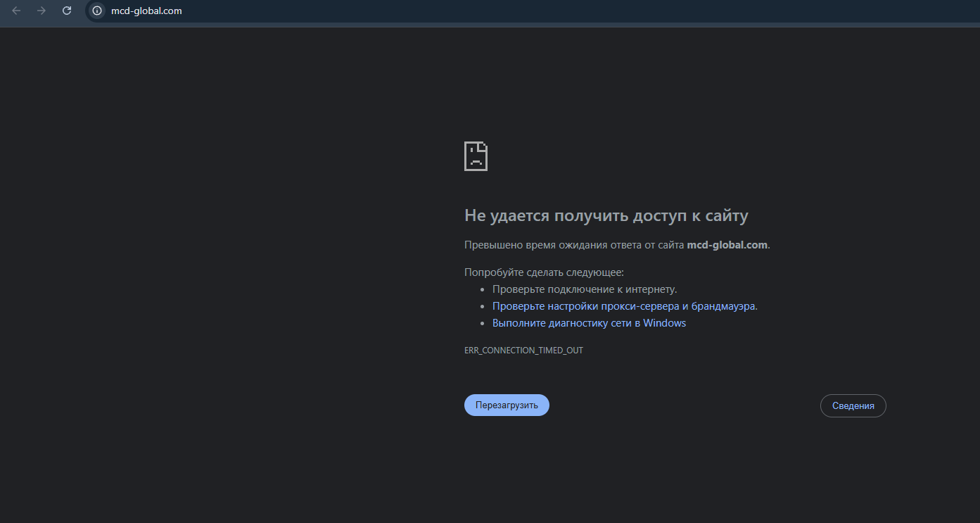Click the bold mcd-global.com in the error message
The height and width of the screenshot is (523, 980).
[727, 245]
